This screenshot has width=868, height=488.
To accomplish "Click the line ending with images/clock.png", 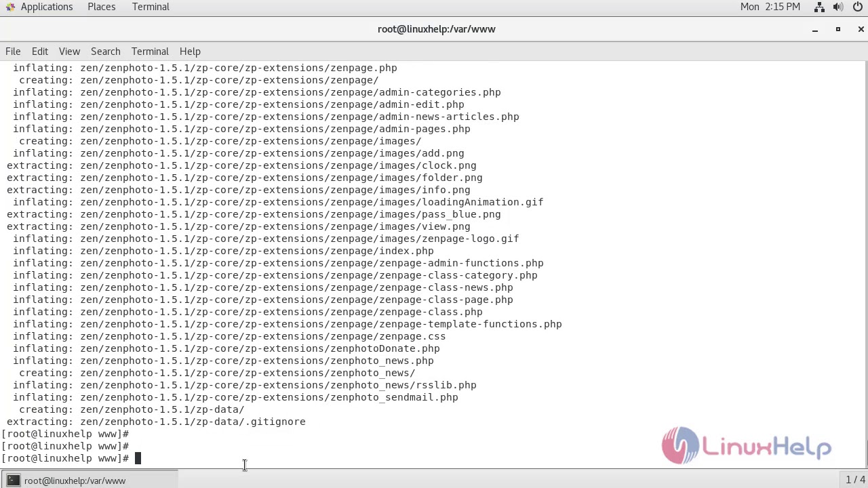I will point(241,165).
